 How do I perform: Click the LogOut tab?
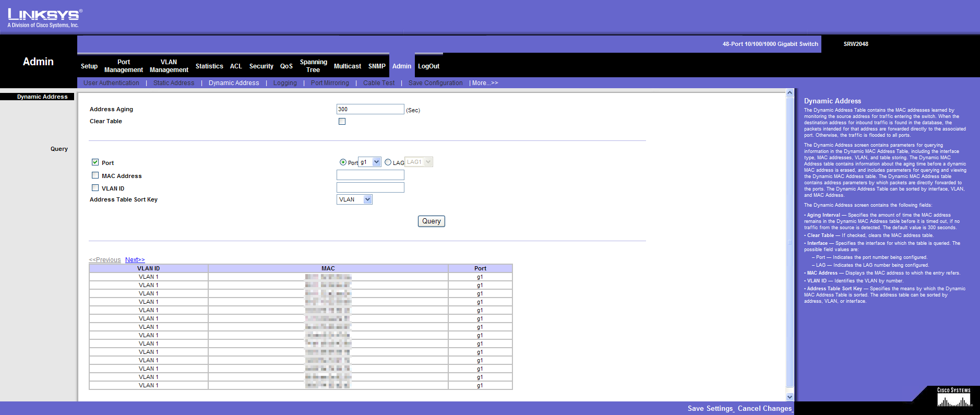coord(428,66)
